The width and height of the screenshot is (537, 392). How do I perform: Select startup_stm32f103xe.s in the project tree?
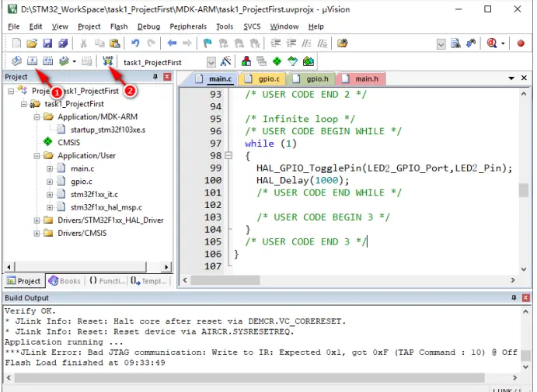click(x=107, y=130)
